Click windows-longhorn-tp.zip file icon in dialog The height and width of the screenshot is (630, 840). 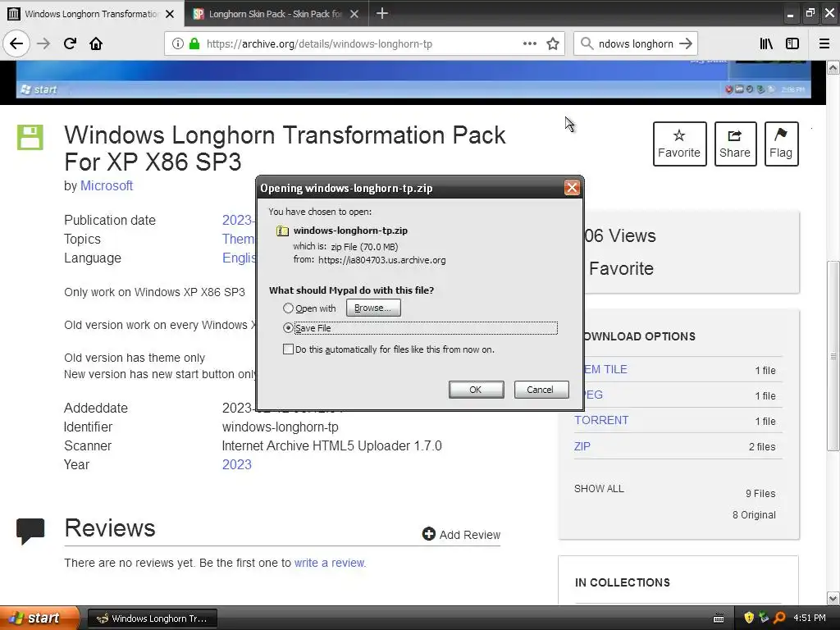point(282,231)
